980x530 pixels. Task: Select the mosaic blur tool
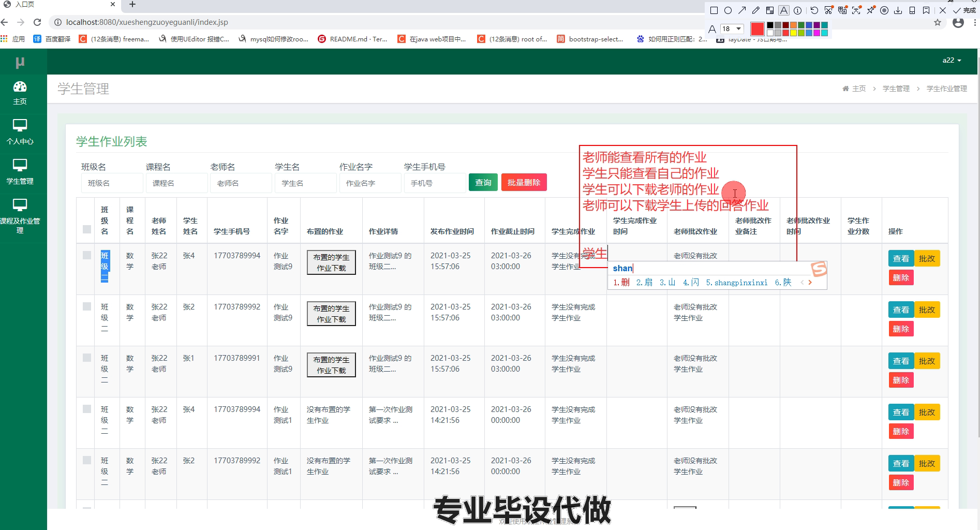coord(770,10)
